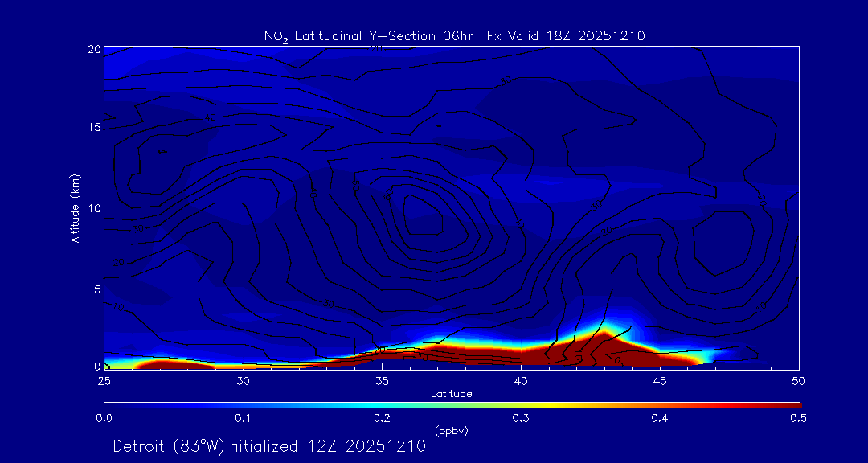
Task: Click x-axis latitude tick label 25
Action: (104, 381)
